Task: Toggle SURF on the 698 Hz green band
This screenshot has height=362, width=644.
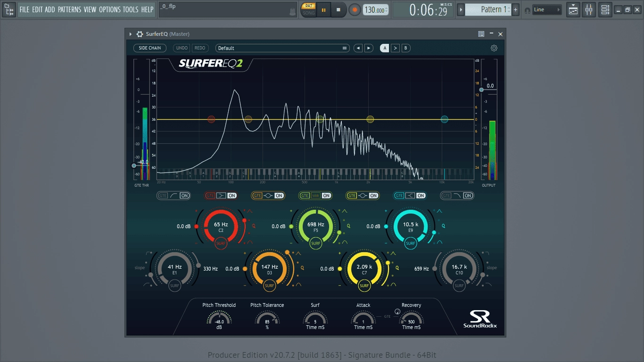Action: pos(315,244)
